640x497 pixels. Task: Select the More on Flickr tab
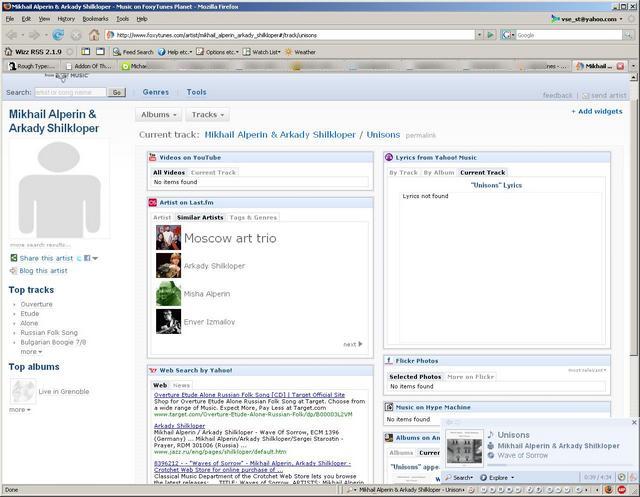pyautogui.click(x=471, y=377)
